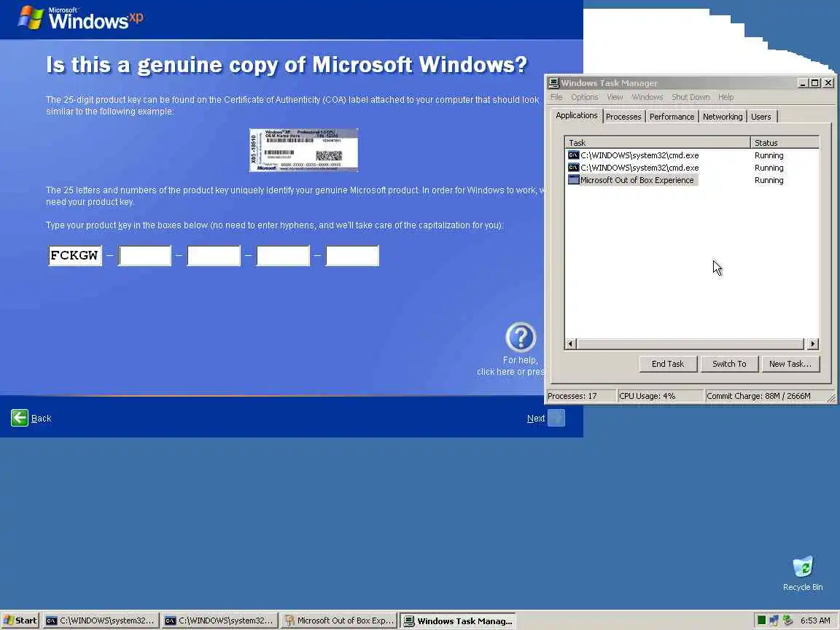Click the Task Manager title bar icon
This screenshot has width=840, height=630.
tap(553, 83)
